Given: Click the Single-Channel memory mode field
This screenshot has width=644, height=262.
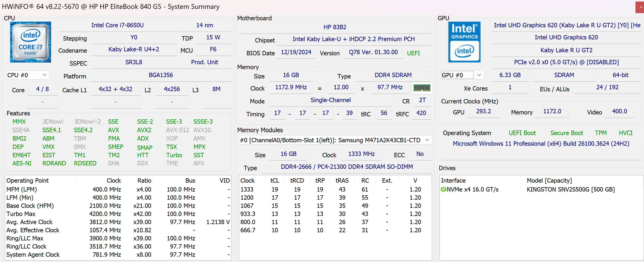Looking at the screenshot, I should (330, 100).
